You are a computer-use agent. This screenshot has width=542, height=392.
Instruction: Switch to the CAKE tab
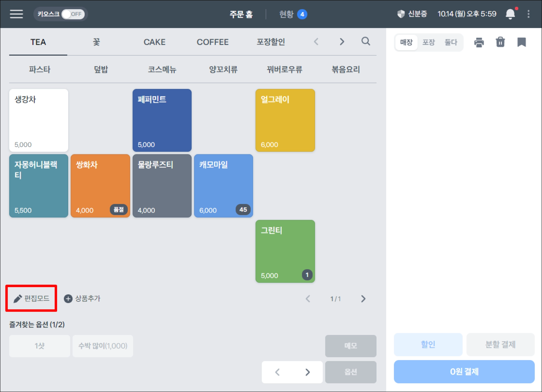tap(154, 42)
